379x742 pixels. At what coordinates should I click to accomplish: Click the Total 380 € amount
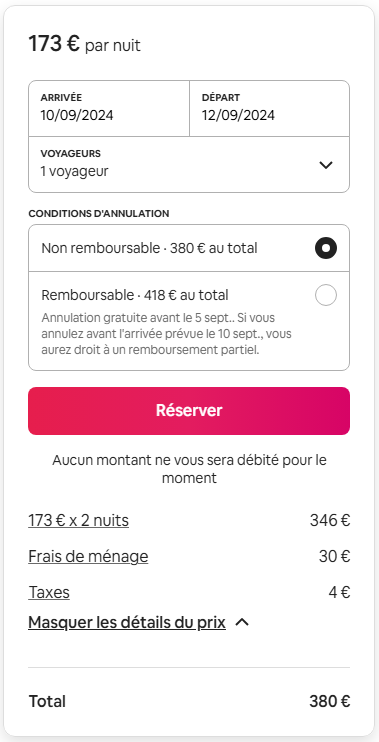(x=330, y=701)
